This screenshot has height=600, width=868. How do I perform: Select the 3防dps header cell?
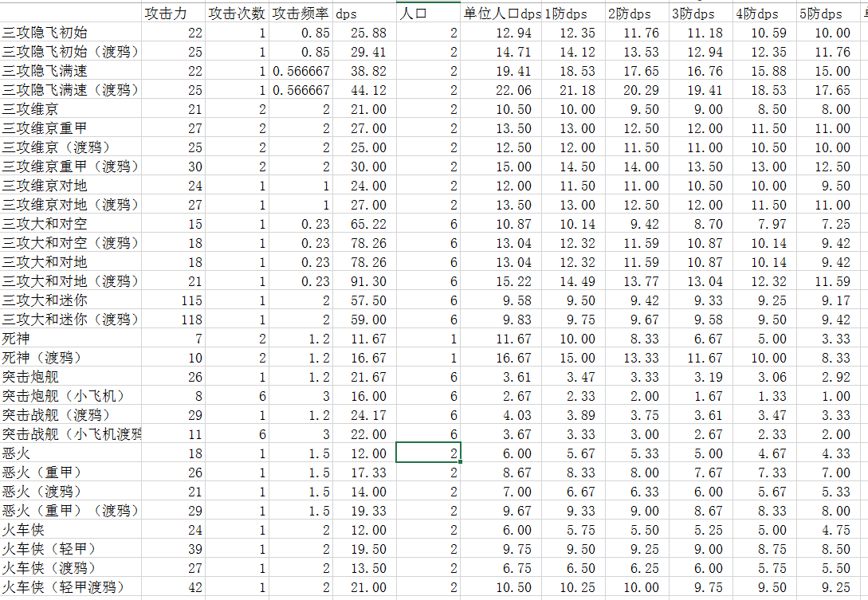pyautogui.click(x=701, y=14)
